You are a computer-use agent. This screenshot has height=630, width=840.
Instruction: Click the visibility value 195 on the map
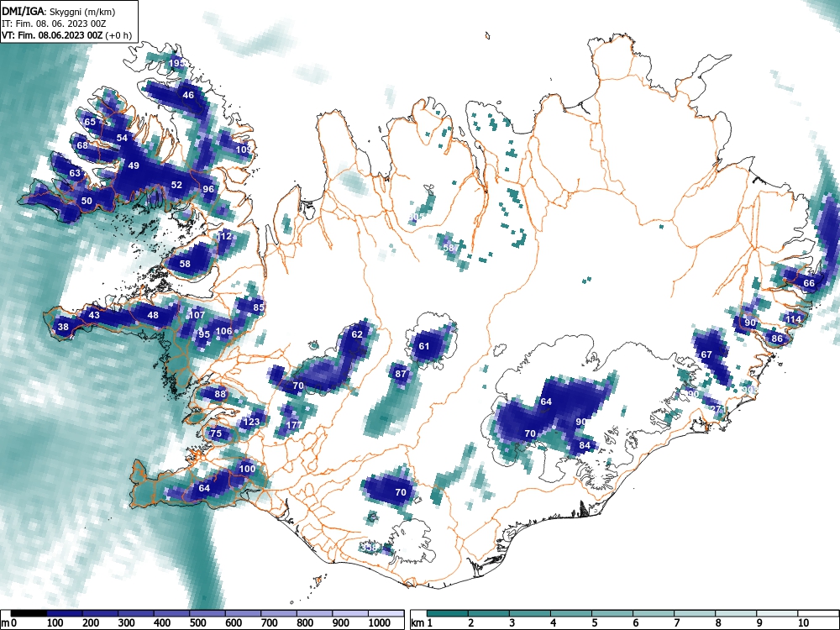(176, 63)
